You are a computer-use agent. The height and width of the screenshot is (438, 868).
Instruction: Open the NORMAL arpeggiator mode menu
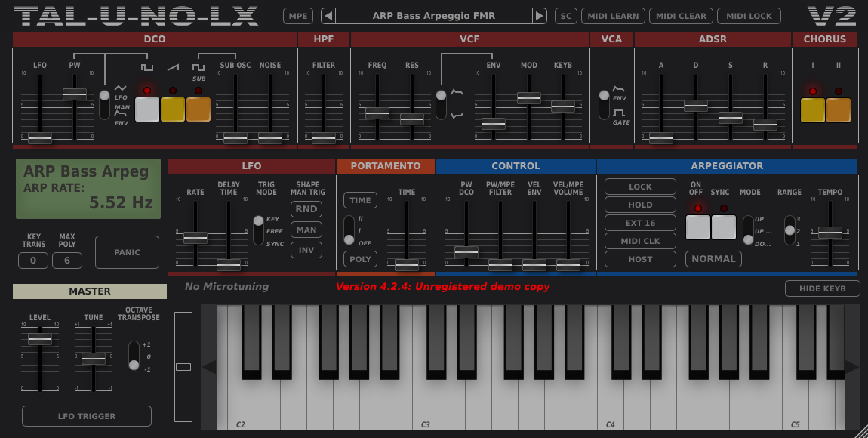tap(713, 258)
